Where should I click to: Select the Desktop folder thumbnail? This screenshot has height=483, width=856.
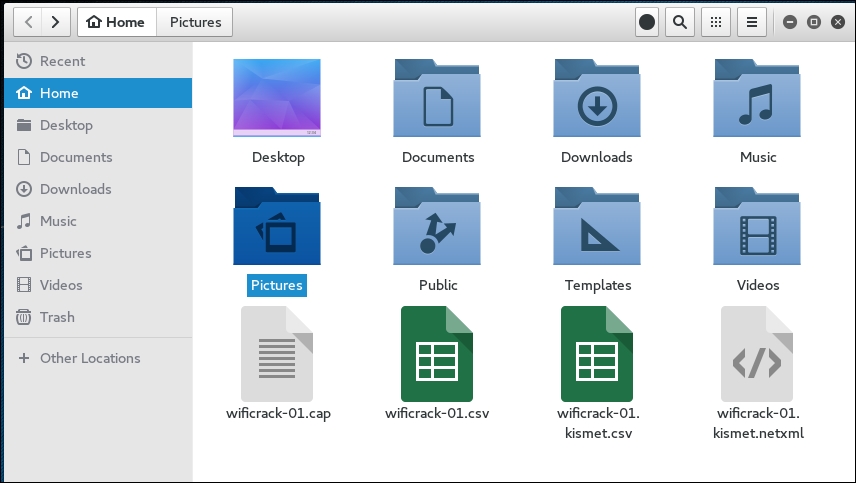coord(277,98)
